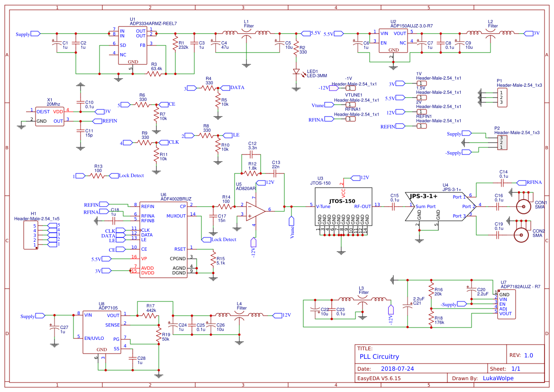Click the CON2 SMA connector symbol
554x392 pixels.
tap(521, 235)
